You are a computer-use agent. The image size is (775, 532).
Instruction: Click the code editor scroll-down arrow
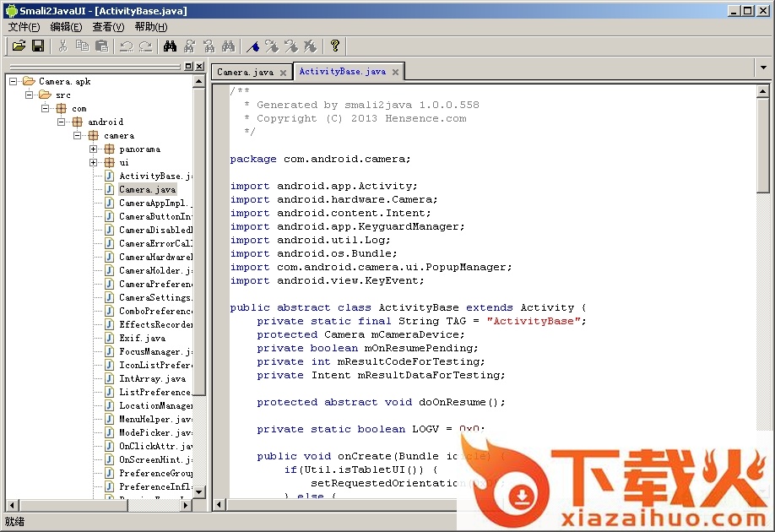pyautogui.click(x=763, y=491)
